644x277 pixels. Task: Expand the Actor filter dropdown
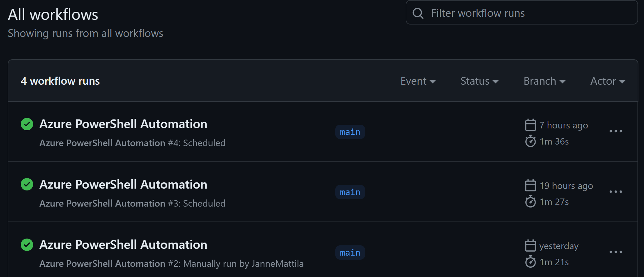point(608,81)
